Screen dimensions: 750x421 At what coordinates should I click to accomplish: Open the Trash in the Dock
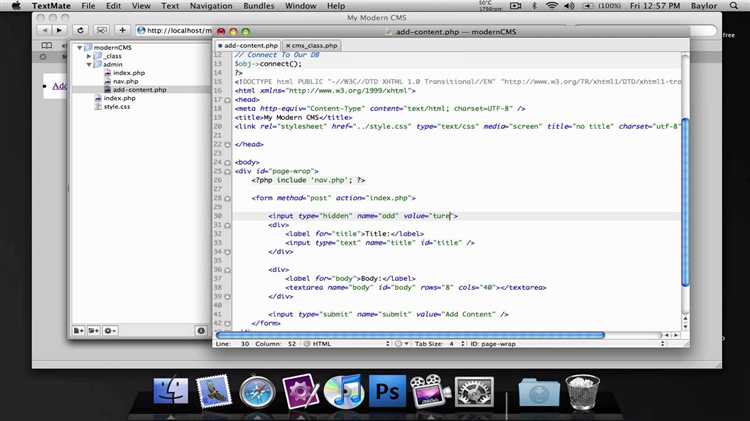582,392
